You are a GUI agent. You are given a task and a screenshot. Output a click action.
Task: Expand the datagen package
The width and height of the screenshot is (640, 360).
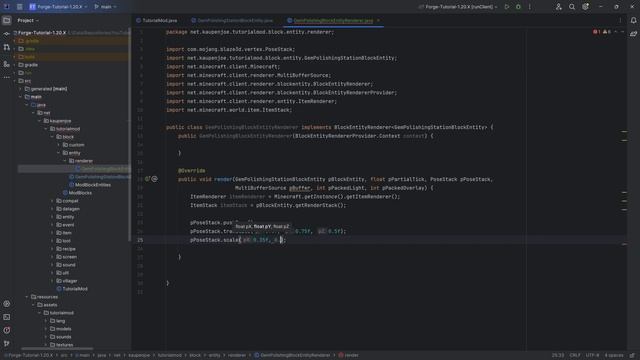52,209
